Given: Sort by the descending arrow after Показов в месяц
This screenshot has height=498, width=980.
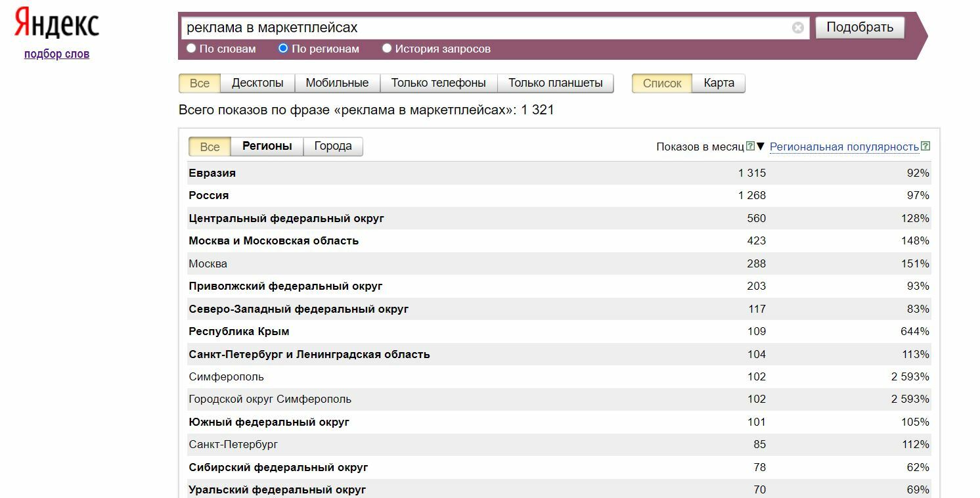Looking at the screenshot, I should (761, 147).
